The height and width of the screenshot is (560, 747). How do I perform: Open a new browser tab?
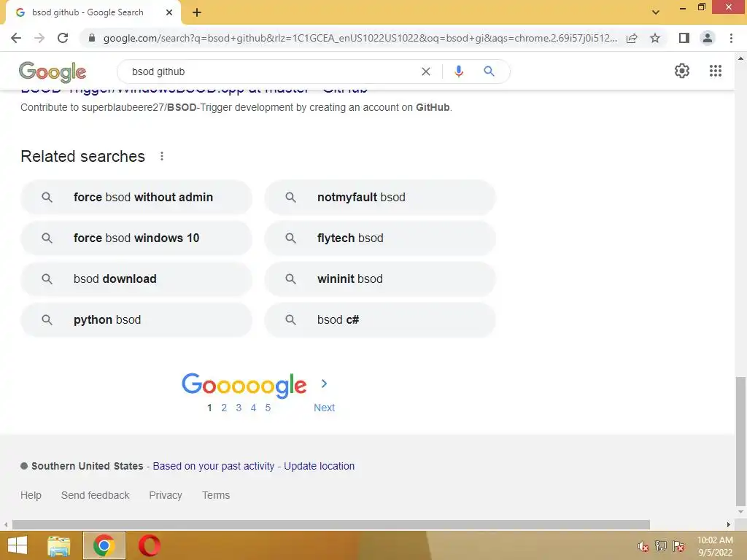click(x=197, y=12)
